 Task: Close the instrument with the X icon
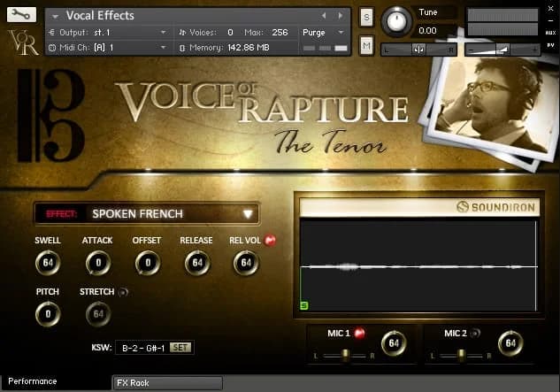pos(549,8)
